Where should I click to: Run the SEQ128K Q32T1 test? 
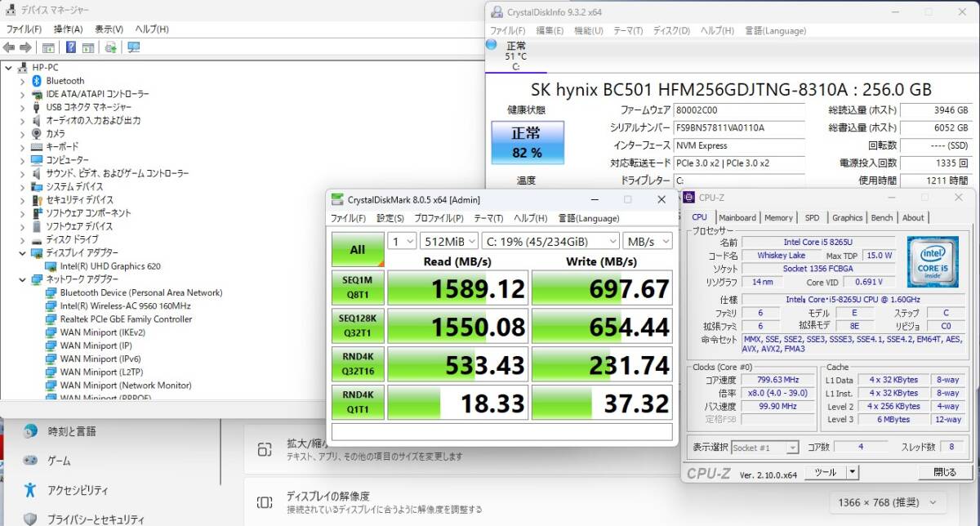pyautogui.click(x=358, y=326)
